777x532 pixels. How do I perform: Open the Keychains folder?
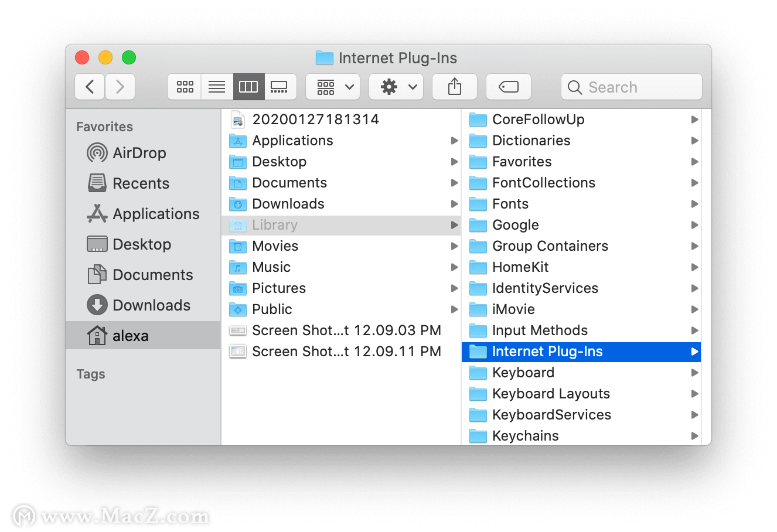pos(581,436)
